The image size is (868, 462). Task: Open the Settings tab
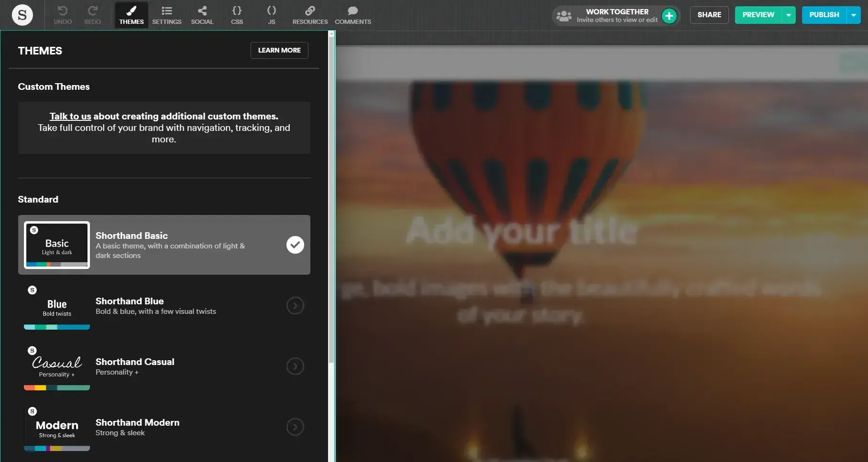pos(167,15)
